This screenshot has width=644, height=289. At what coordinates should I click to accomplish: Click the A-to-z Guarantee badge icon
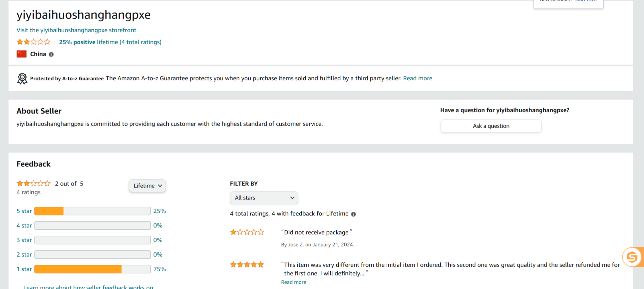point(22,79)
